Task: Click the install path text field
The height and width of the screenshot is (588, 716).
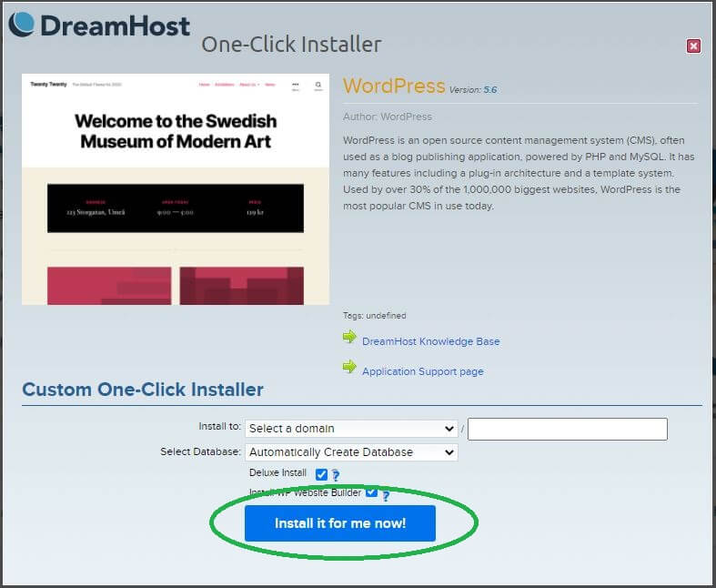Action: coord(568,429)
